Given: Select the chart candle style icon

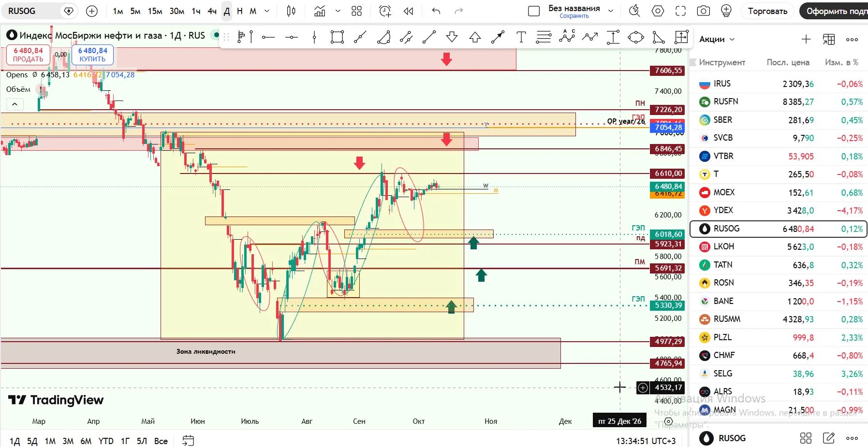Looking at the screenshot, I should 291,11.
